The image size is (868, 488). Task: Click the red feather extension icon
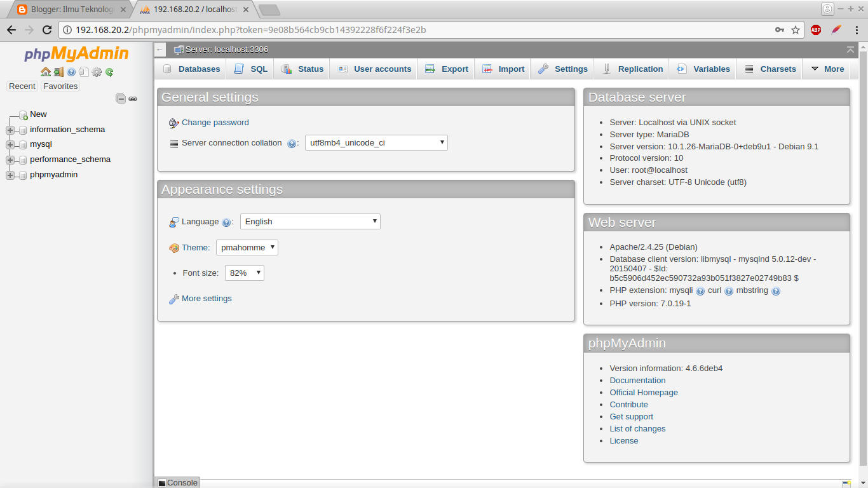836,30
